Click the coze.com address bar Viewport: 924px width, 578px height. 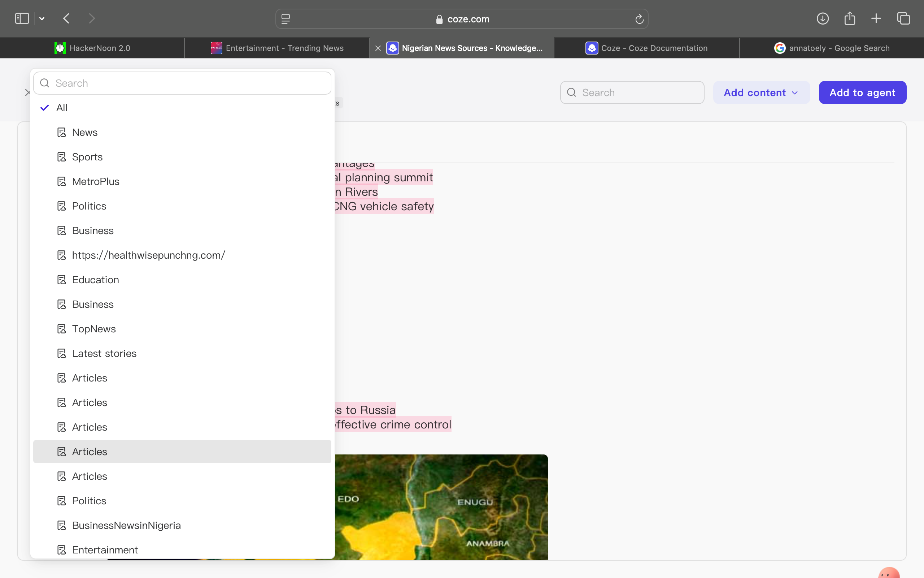click(462, 19)
